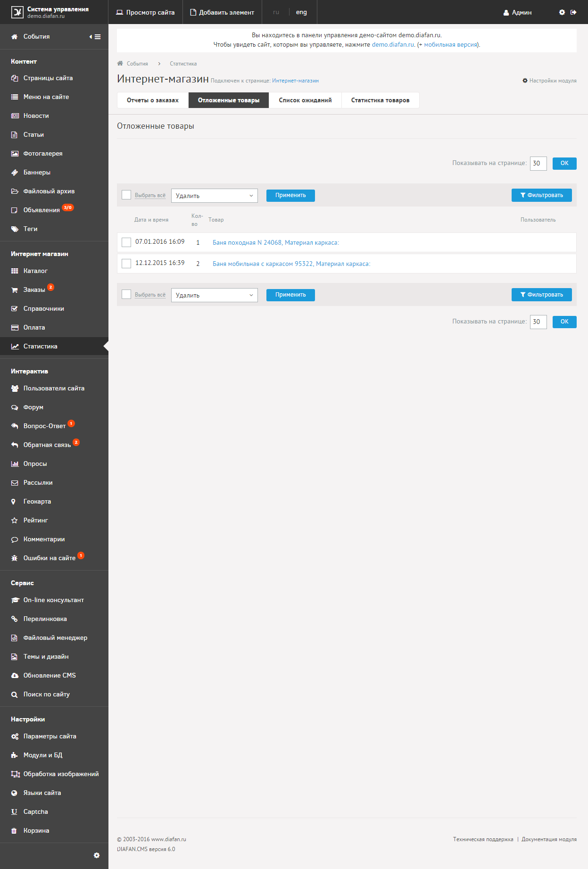Screen dimensions: 588x869
Task: Click the gear icon at sidebar bottom
Action: [x=97, y=855]
